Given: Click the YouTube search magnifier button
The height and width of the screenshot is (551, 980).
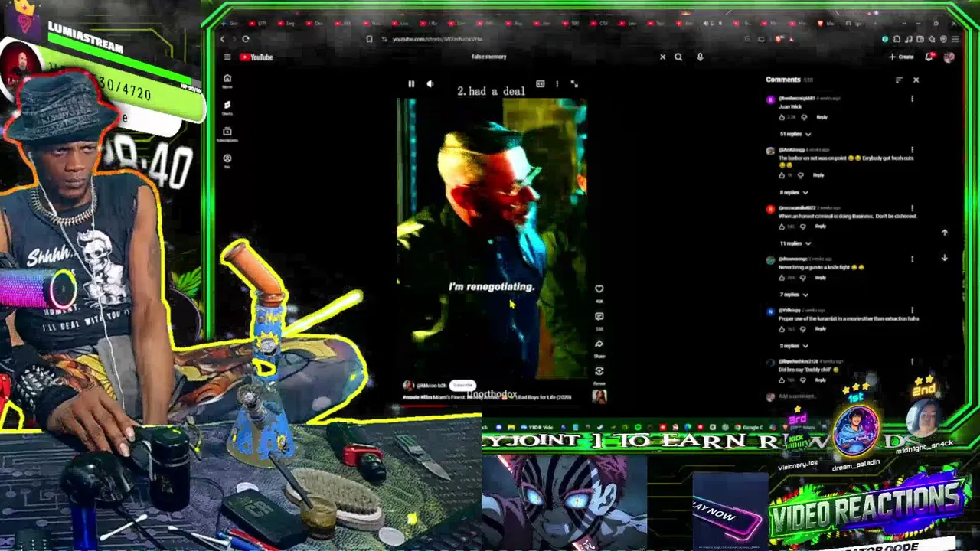Looking at the screenshot, I should [678, 57].
